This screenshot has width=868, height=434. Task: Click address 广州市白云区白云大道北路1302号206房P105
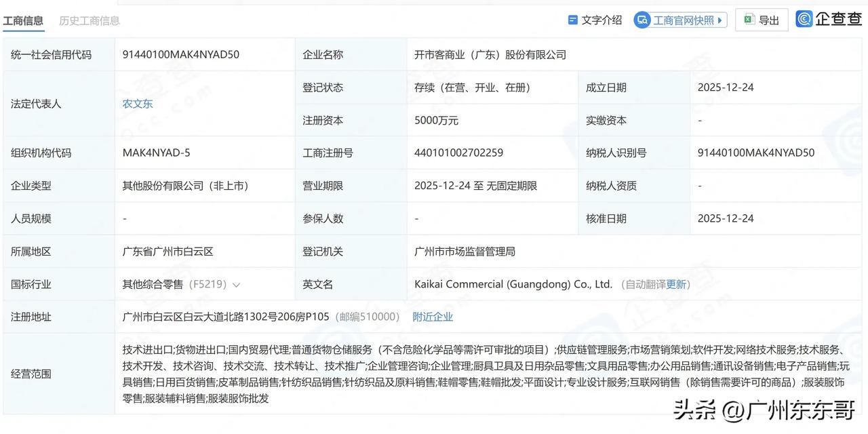coord(226,317)
